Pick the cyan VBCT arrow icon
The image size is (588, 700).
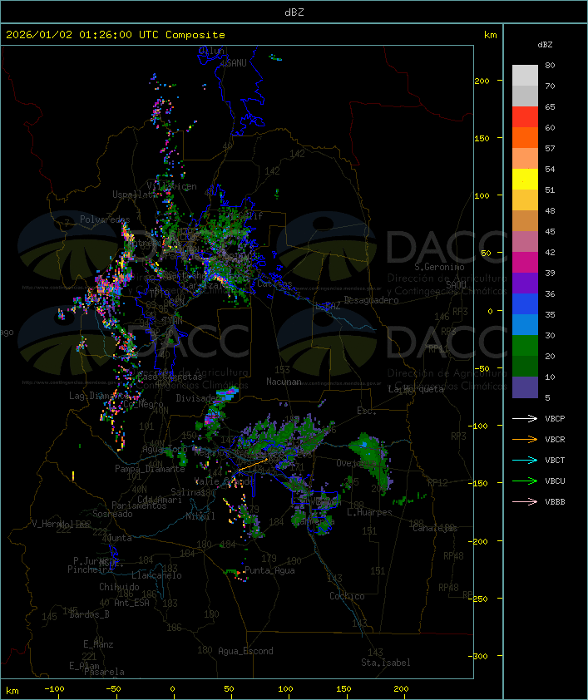[525, 460]
